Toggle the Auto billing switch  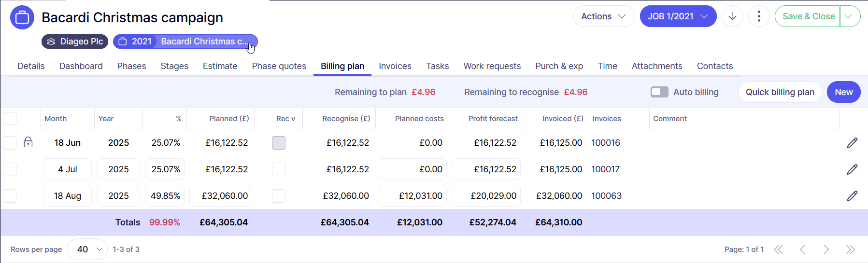tap(659, 92)
